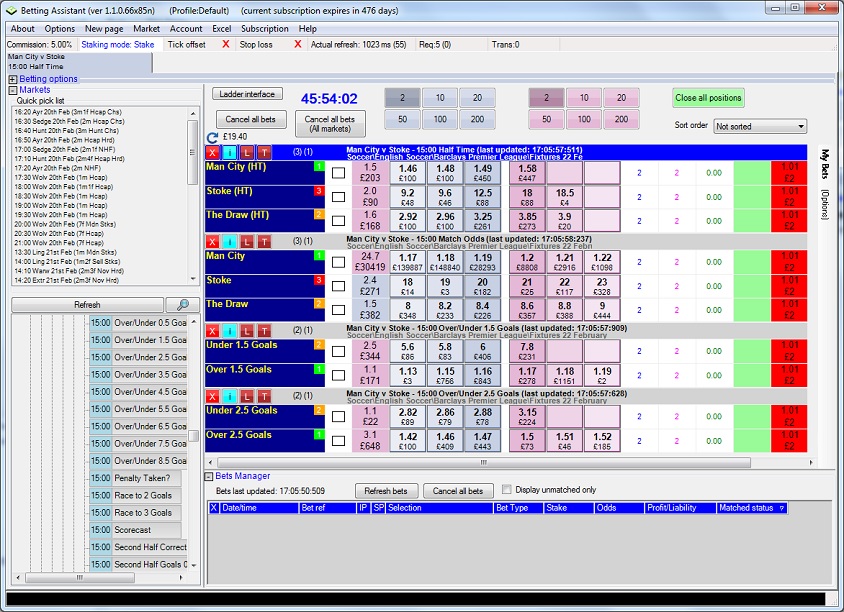Select the blue back stake 50 button
The height and width of the screenshot is (612, 844).
pos(403,119)
